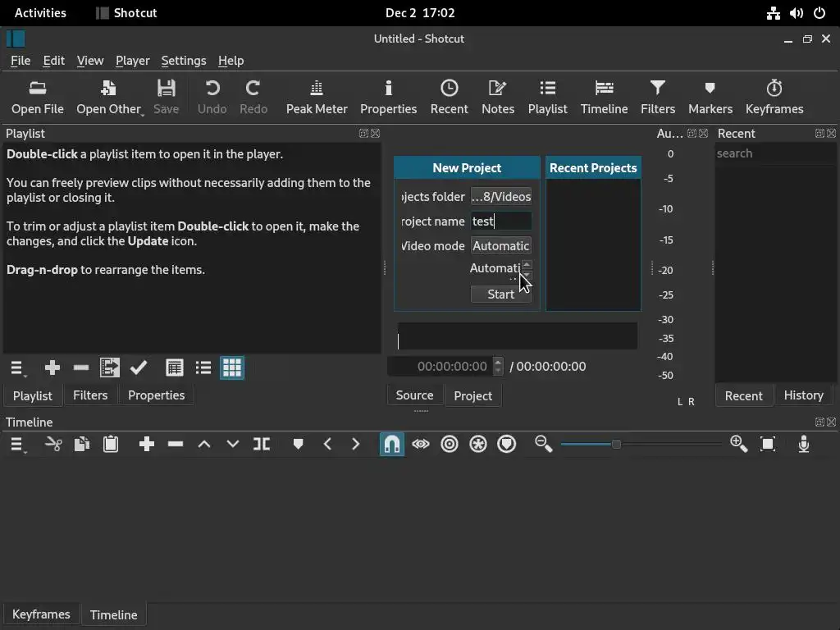
Task: Click the timeline Ripple Delete minus icon
Action: 176,444
